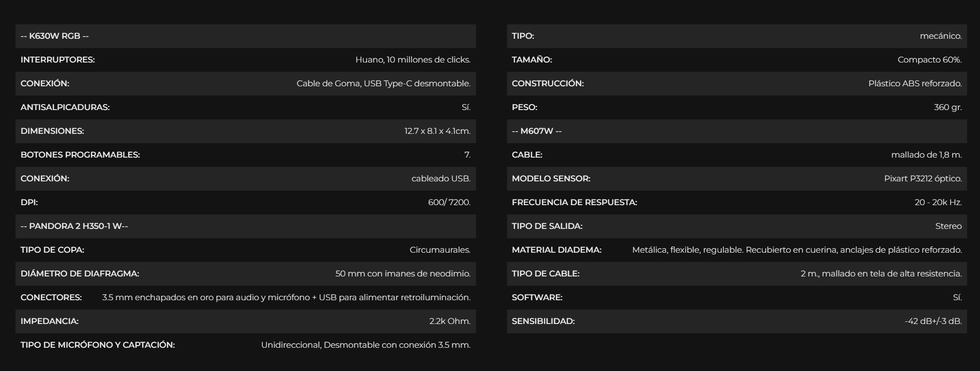Screen dimensions: 980x371
Task: Click the K630W RGB section header
Action: [55, 36]
